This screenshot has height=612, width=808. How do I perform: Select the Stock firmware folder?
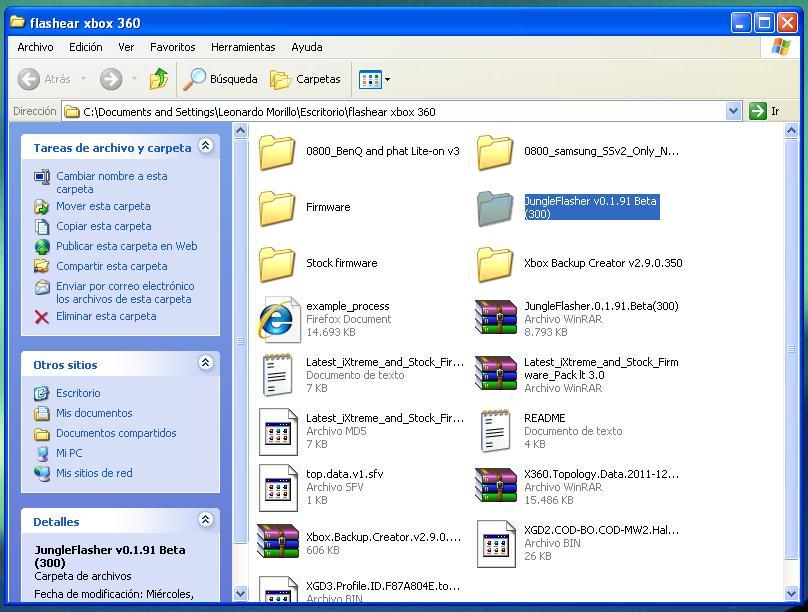click(318, 263)
